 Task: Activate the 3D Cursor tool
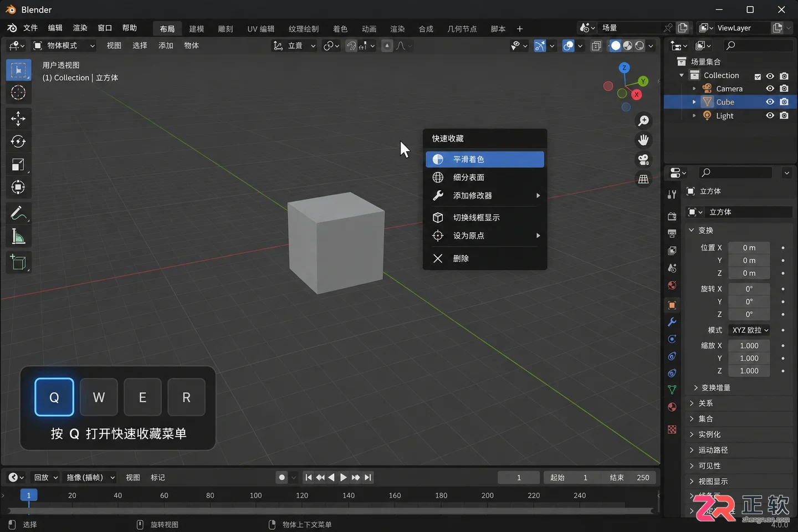[18, 93]
